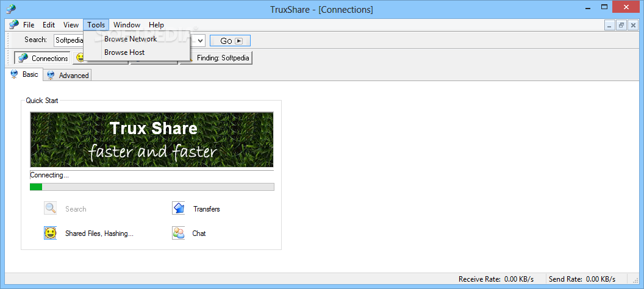Click the Connecting... status text
Image resolution: width=644 pixels, height=289 pixels.
coord(49,175)
